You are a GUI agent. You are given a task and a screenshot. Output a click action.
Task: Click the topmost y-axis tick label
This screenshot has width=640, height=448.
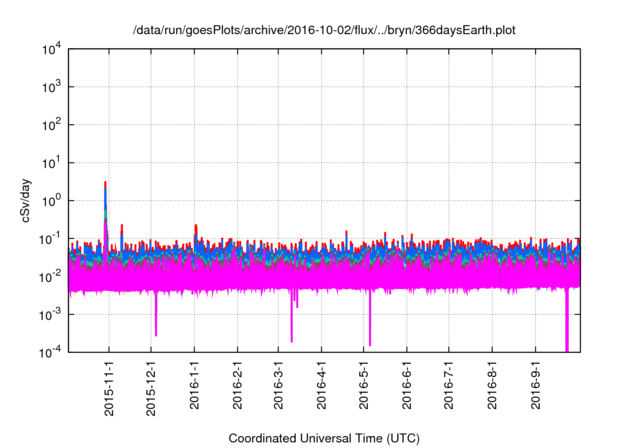[51, 48]
